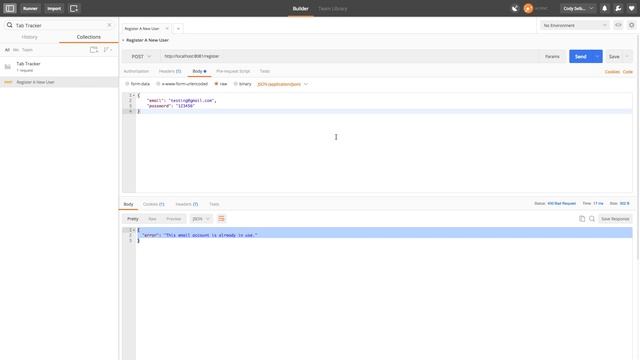Add a new request tab

tap(178, 29)
